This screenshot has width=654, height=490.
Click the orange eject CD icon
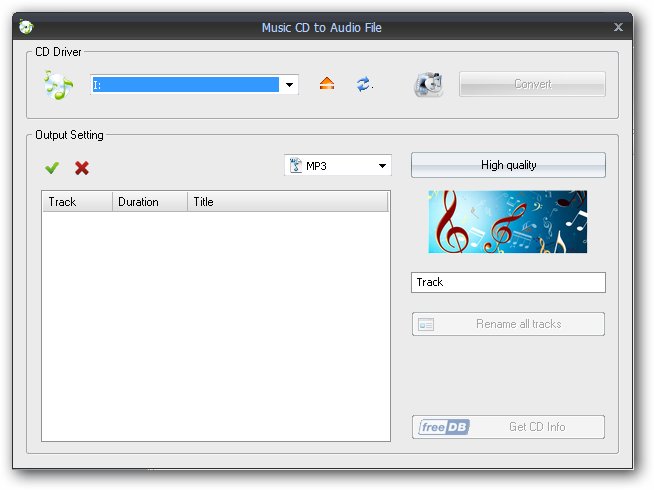pos(327,84)
